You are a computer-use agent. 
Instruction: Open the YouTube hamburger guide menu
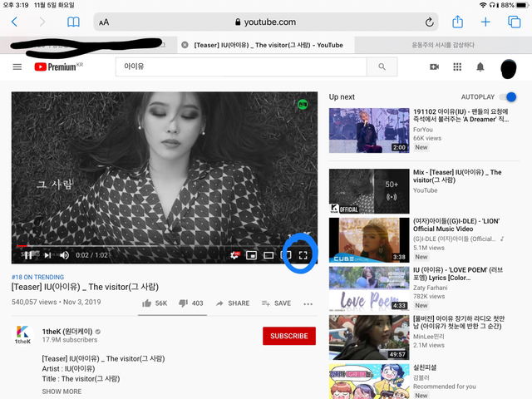coord(17,66)
